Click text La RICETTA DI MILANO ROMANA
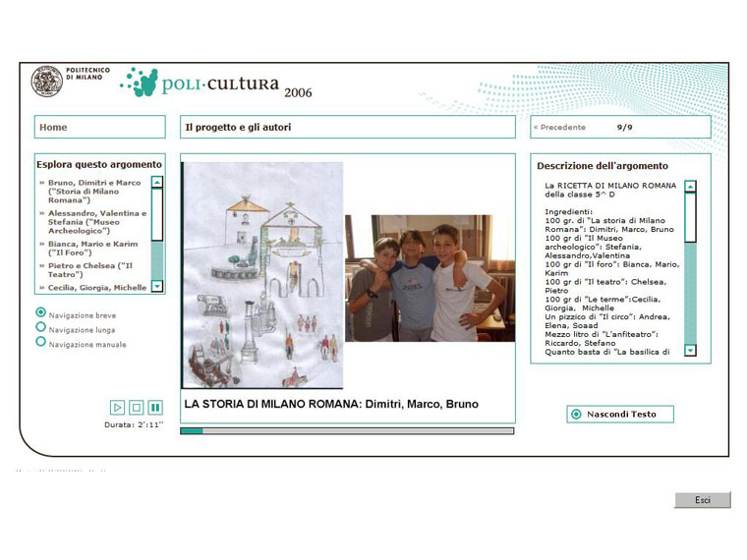Viewport: 747px width, 560px height. point(610,186)
